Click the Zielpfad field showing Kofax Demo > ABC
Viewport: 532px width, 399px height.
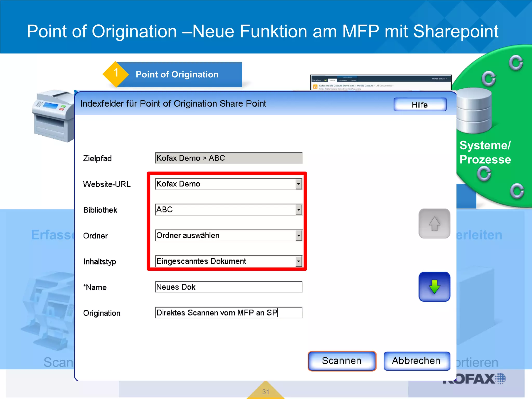[x=229, y=158]
